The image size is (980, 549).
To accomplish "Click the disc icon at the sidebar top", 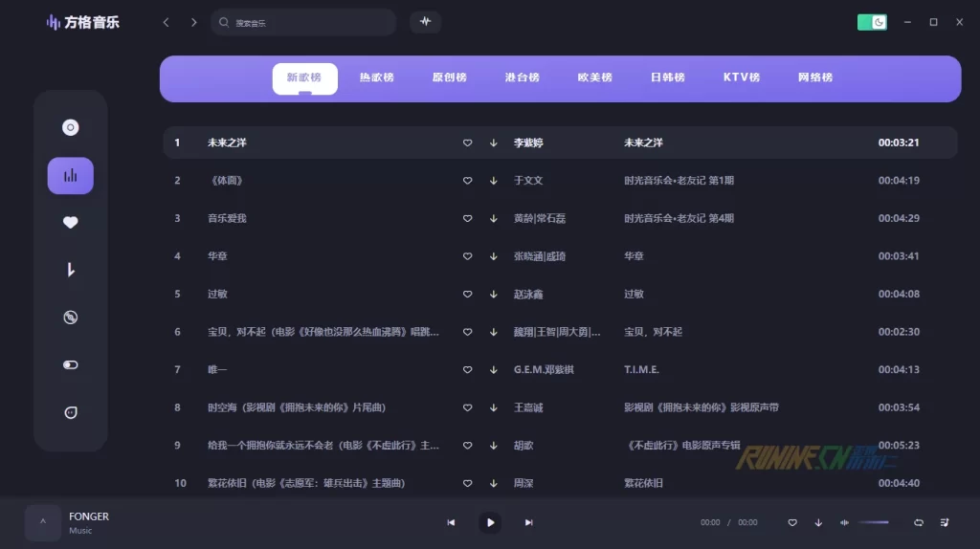I will pyautogui.click(x=70, y=127).
